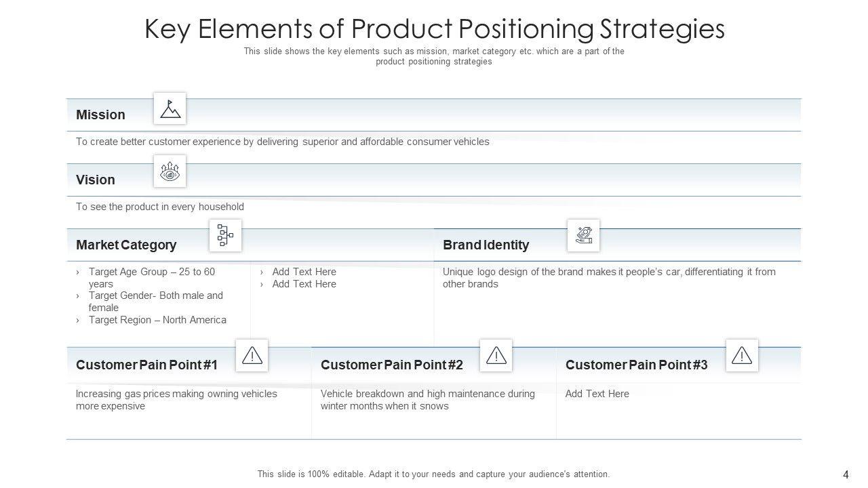Select the unique logo design description text
868x488 pixels.
click(609, 278)
